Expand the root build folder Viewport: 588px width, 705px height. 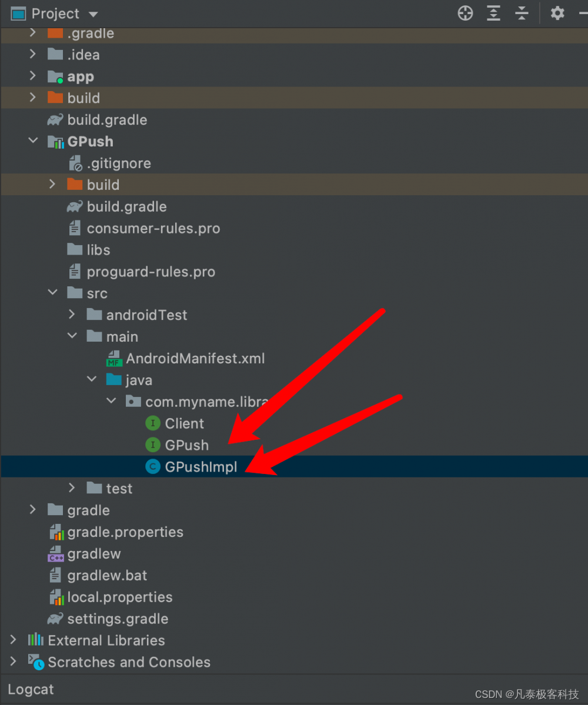click(32, 97)
